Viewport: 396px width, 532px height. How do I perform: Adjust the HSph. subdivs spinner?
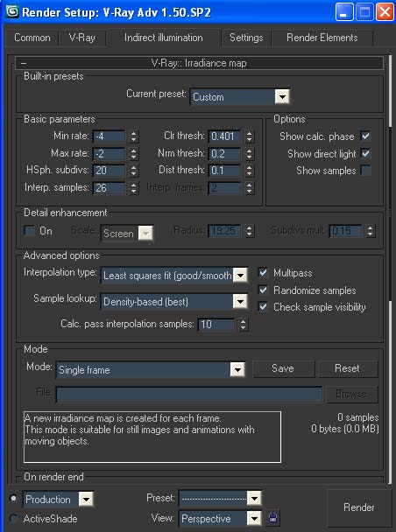[134, 171]
